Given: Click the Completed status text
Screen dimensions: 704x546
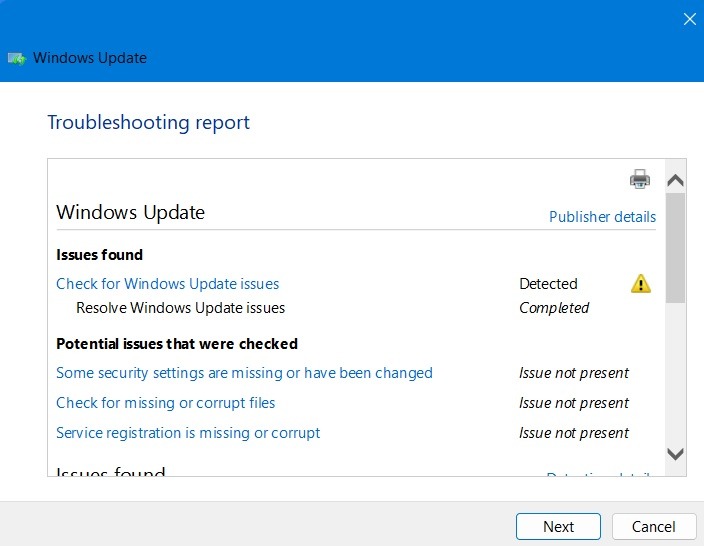Looking at the screenshot, I should (x=554, y=308).
